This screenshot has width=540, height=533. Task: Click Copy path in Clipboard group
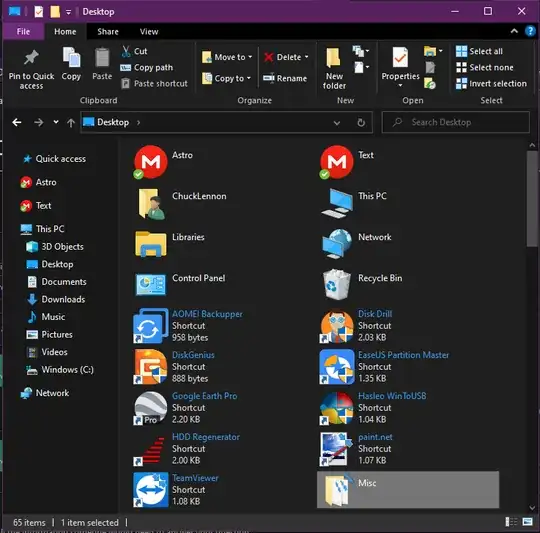tap(147, 67)
